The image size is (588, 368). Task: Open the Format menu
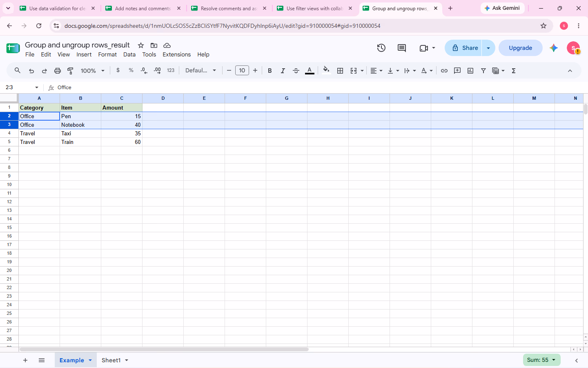[107, 54]
